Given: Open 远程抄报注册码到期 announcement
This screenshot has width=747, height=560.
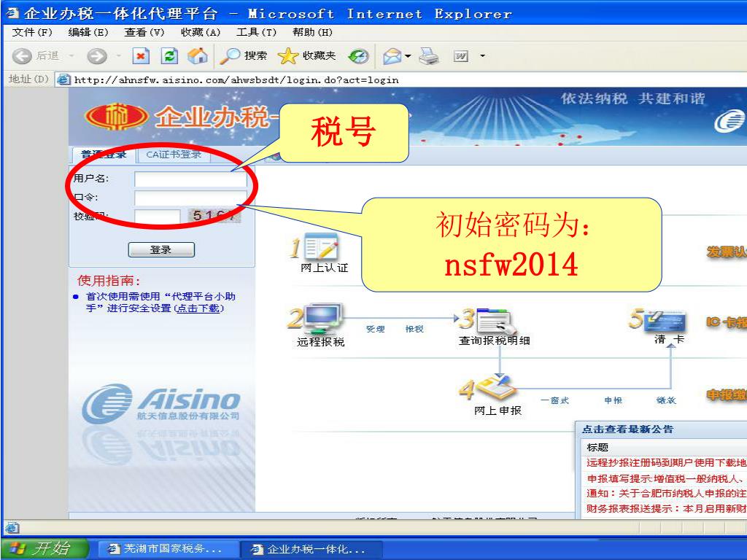Looking at the screenshot, I should click(x=666, y=462).
